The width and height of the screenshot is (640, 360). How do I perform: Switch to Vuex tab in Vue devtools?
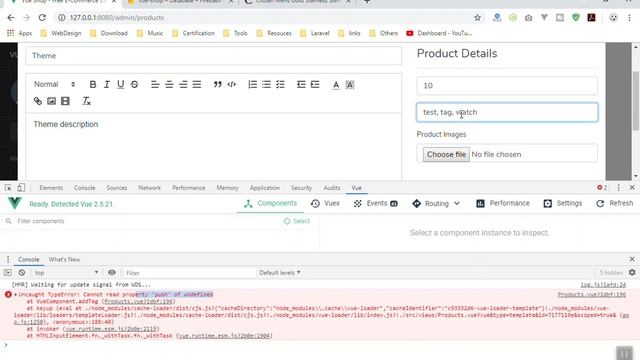click(325, 203)
